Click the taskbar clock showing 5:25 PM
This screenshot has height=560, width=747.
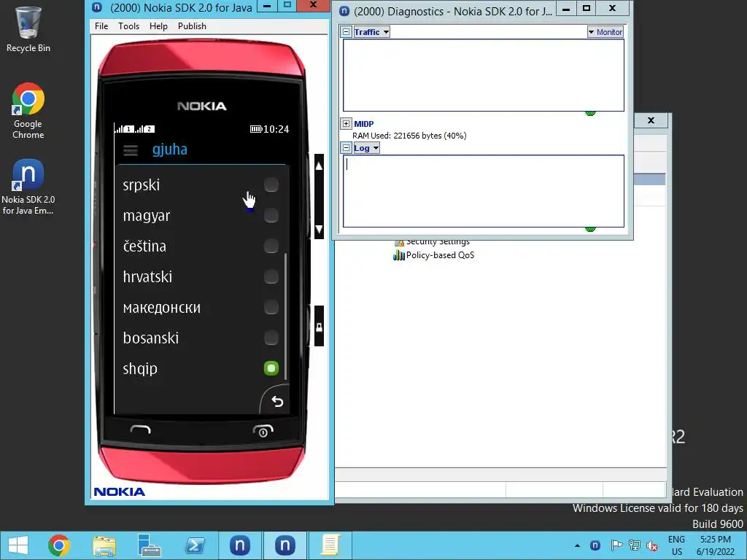[x=716, y=545]
